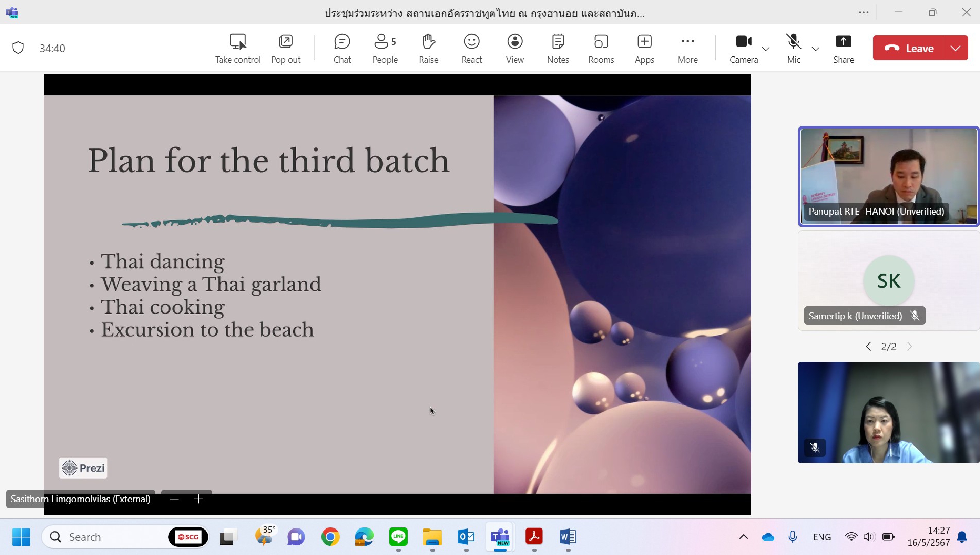Open the Windows Start menu

tap(21, 537)
